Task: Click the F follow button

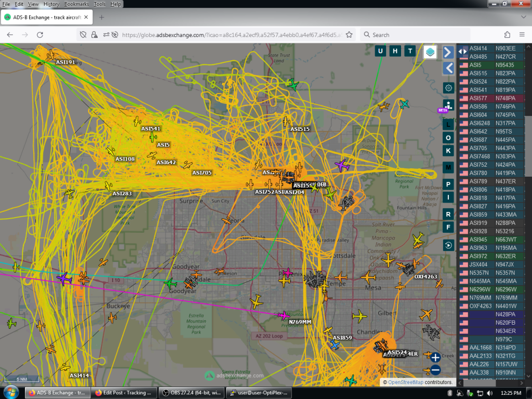Action: point(448,227)
